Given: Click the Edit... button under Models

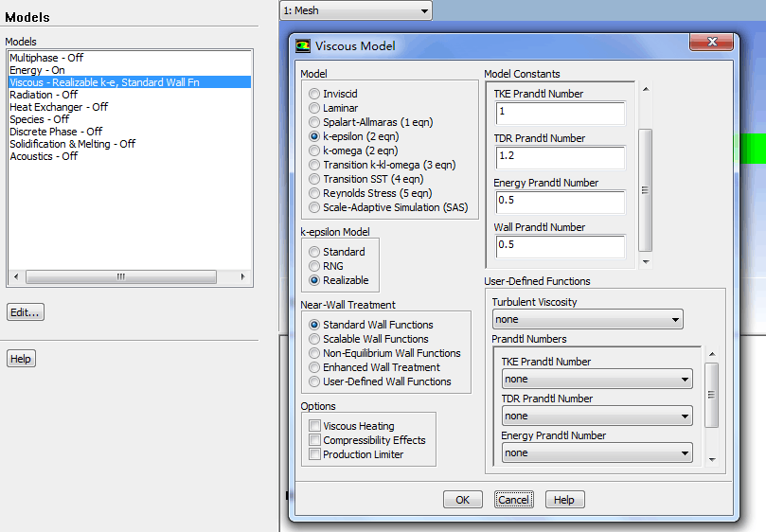Looking at the screenshot, I should coord(26,312).
